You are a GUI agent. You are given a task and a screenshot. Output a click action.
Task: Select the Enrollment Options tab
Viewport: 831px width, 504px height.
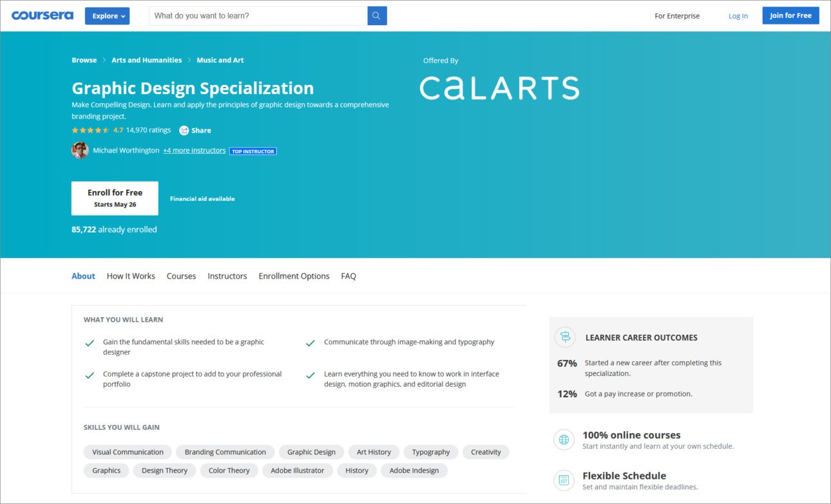coord(294,276)
